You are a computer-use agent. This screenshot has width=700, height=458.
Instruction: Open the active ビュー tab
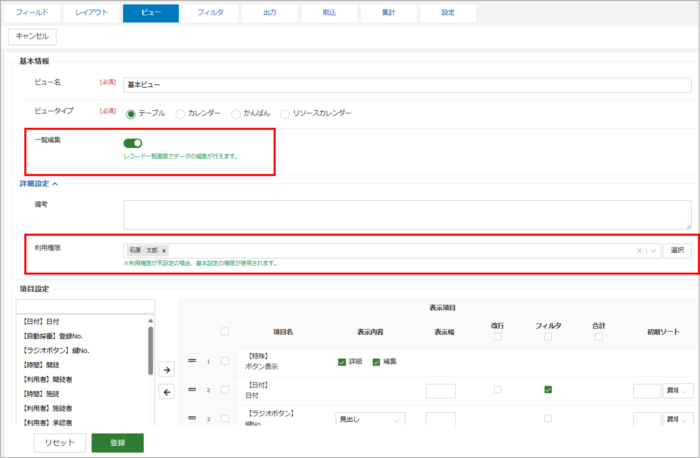tap(151, 13)
